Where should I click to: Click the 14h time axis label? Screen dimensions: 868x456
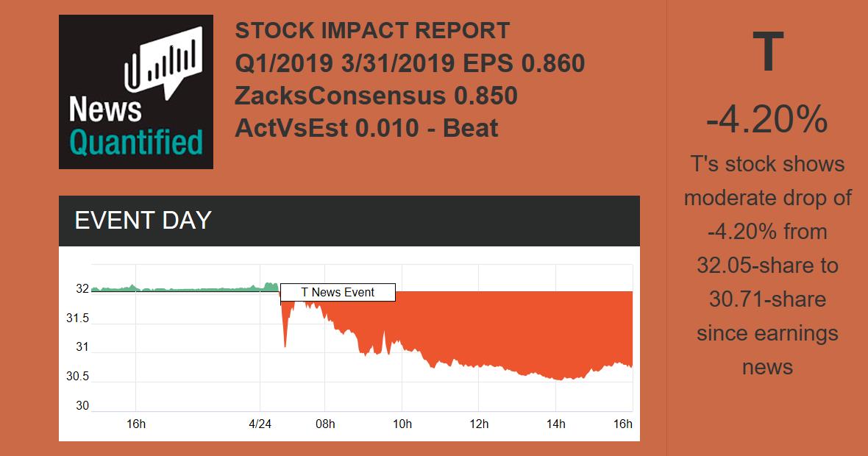click(556, 424)
